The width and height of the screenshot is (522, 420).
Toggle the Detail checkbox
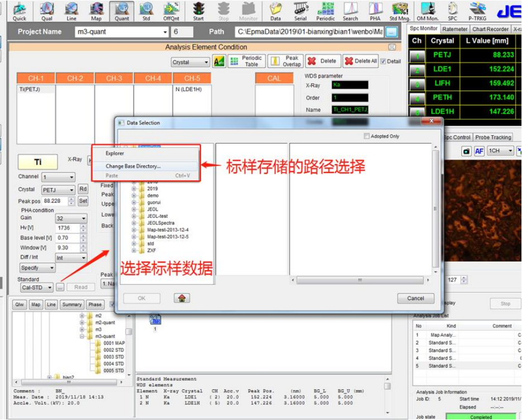pyautogui.click(x=384, y=61)
